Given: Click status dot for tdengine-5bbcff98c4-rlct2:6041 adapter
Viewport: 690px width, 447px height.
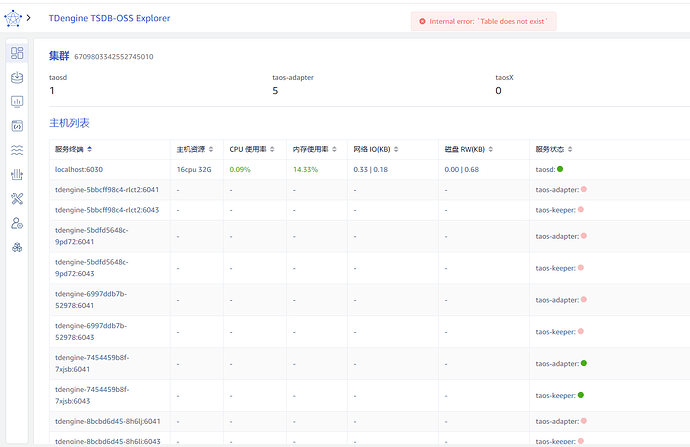Looking at the screenshot, I should [584, 189].
